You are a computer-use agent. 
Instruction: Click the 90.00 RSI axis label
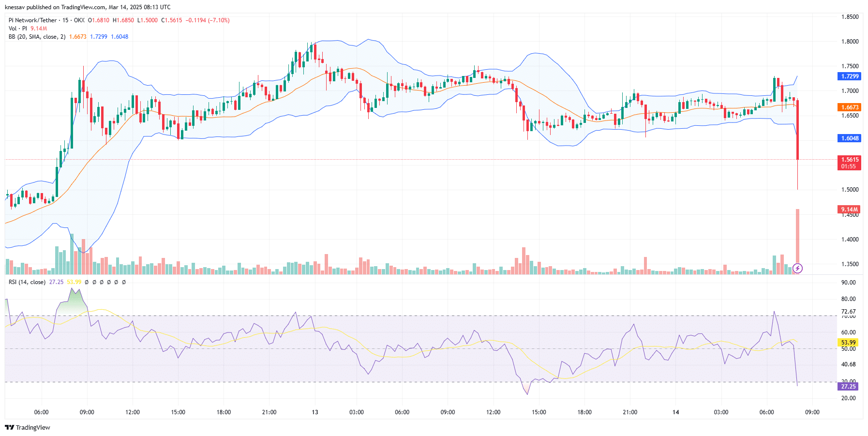click(849, 283)
